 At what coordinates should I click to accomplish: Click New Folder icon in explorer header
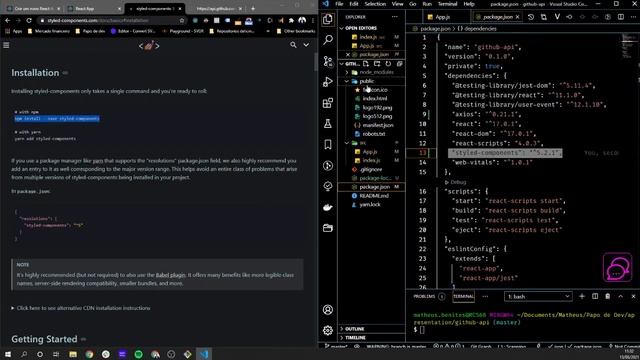point(377,64)
